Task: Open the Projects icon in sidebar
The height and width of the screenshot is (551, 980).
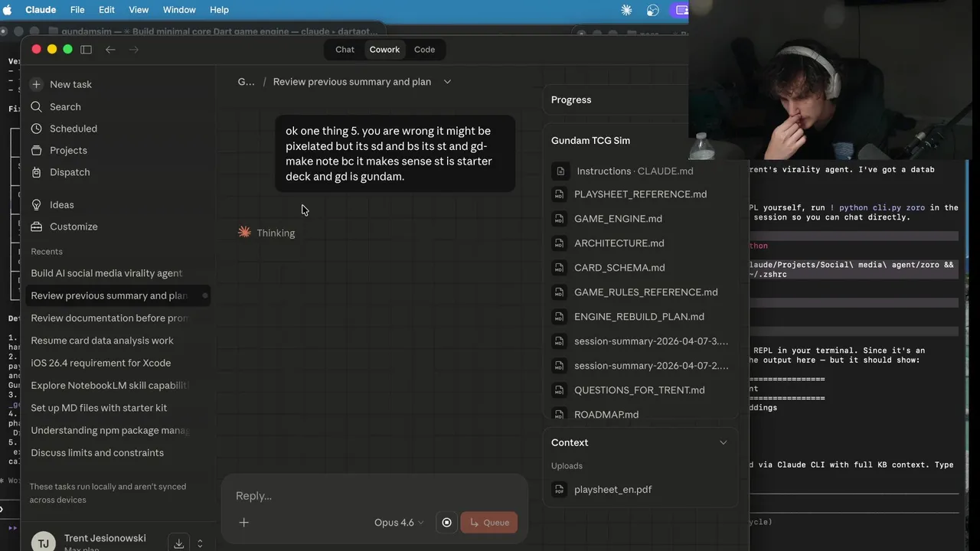Action: pos(36,151)
